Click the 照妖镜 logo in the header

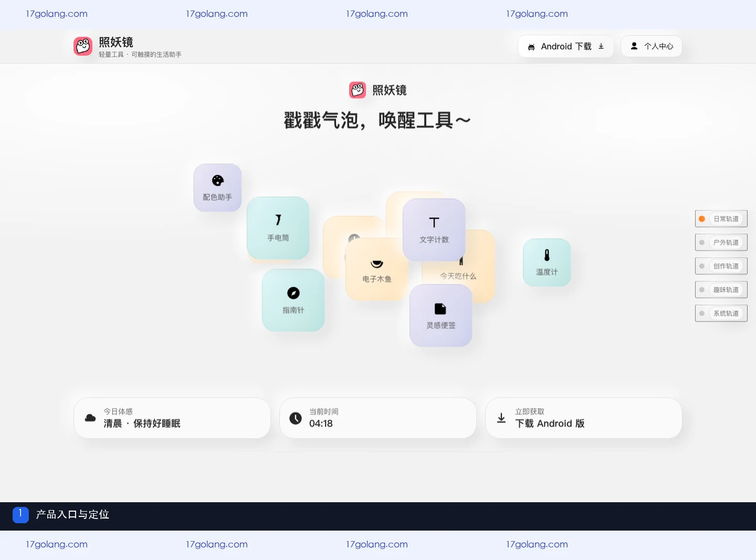83,46
